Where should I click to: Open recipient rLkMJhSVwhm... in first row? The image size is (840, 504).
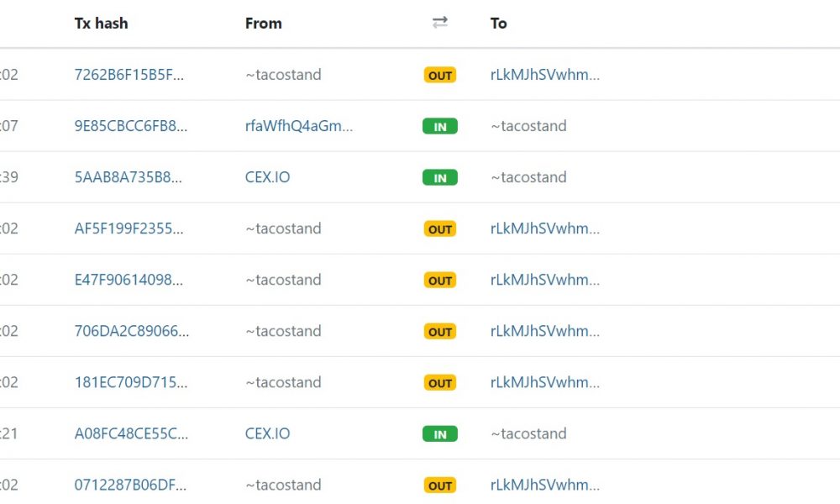[545, 75]
